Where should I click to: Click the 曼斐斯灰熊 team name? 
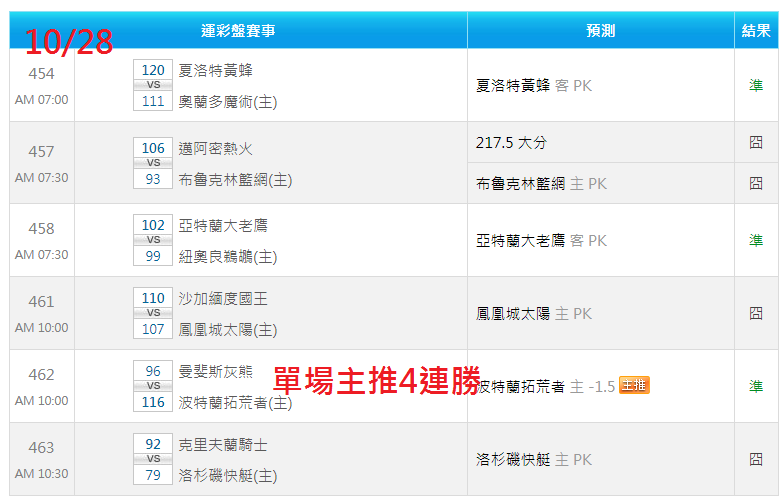(216, 372)
